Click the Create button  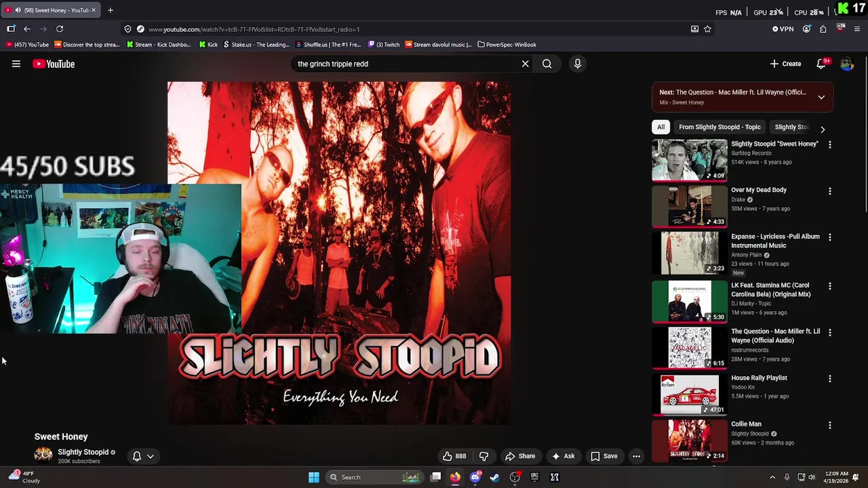[x=786, y=64]
